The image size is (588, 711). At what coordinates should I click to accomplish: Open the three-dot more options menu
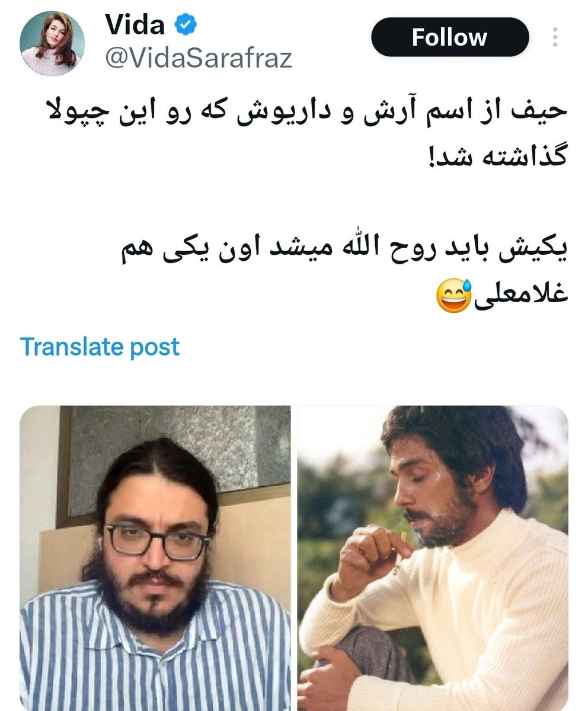tap(555, 37)
